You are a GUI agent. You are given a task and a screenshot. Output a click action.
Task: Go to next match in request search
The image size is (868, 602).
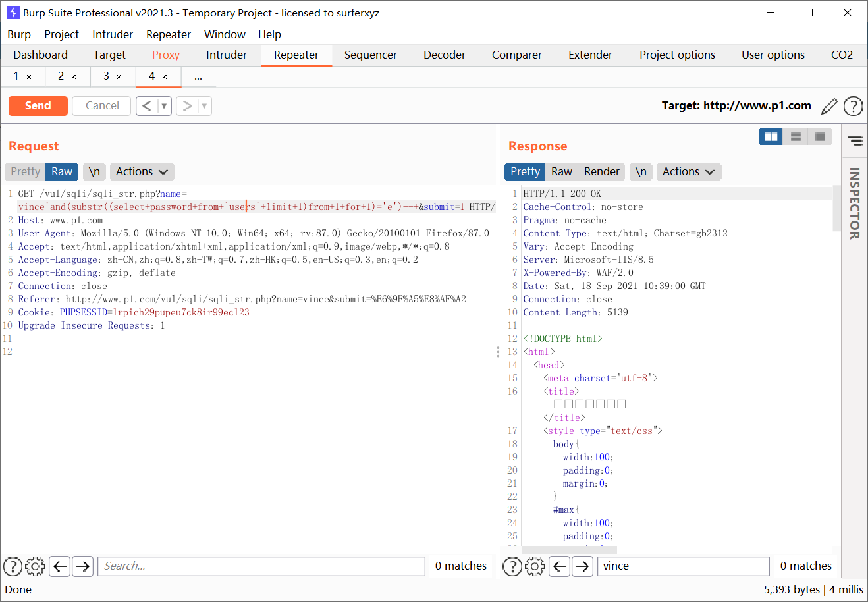[x=82, y=566]
